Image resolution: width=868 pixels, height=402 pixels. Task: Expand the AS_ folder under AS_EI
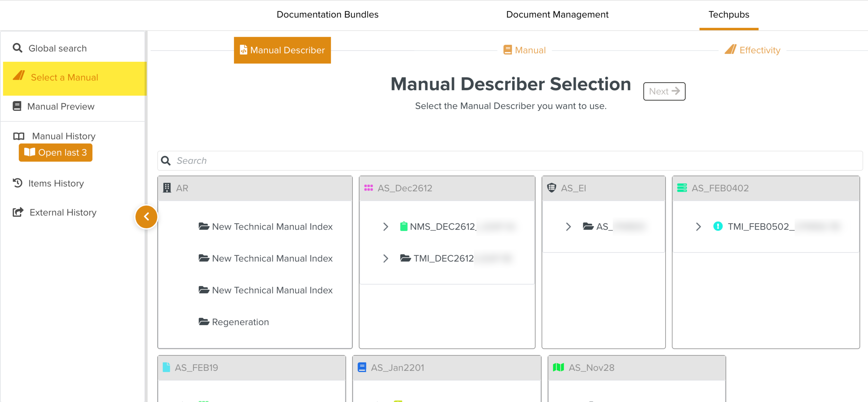tap(568, 226)
